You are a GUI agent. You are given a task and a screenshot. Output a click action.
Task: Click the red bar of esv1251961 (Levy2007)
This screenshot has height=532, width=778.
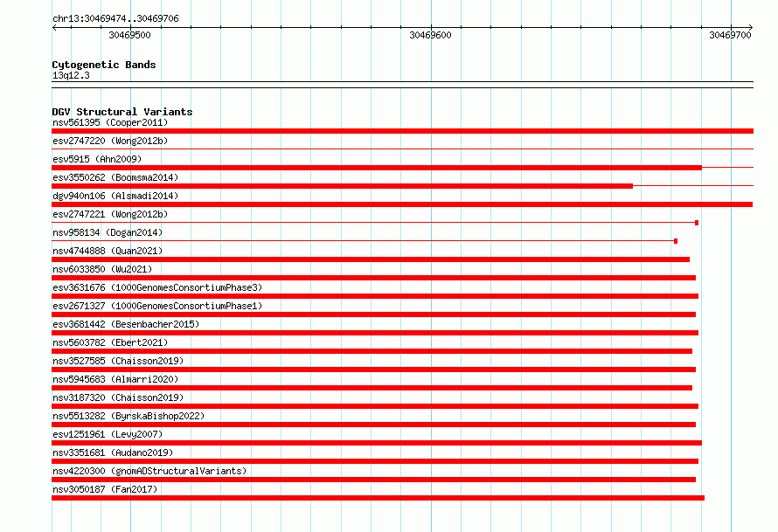377,443
